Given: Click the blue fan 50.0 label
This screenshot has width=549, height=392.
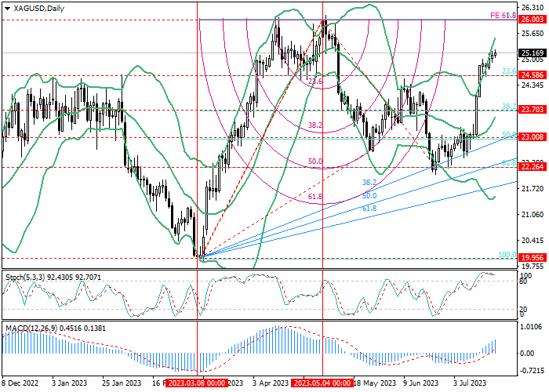Looking at the screenshot, I should 369,196.
